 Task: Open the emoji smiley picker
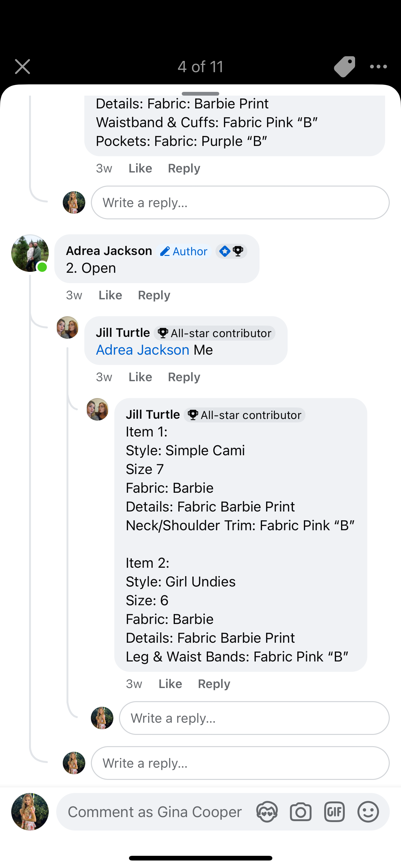tap(368, 812)
